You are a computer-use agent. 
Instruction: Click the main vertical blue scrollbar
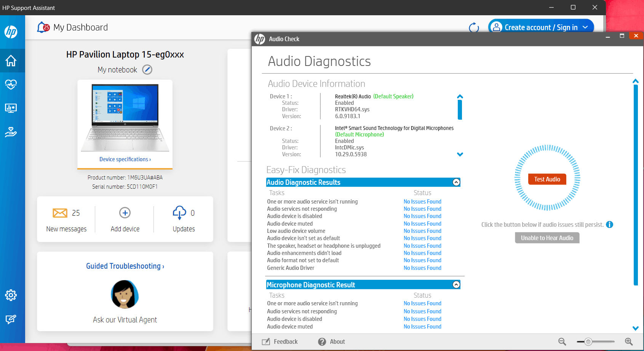coord(636,185)
